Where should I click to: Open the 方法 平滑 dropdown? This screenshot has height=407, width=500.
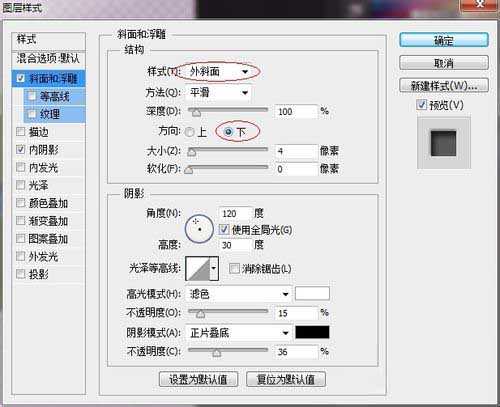pyautogui.click(x=219, y=92)
